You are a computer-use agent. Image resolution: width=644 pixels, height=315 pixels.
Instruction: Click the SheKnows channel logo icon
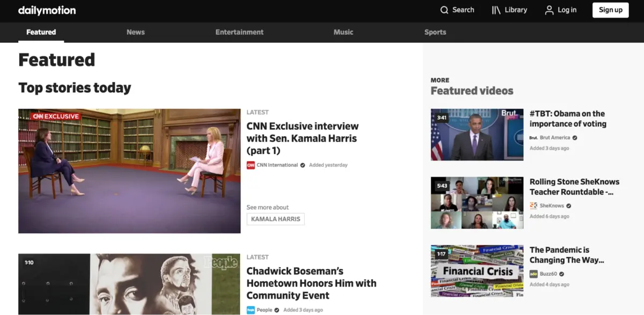(533, 206)
